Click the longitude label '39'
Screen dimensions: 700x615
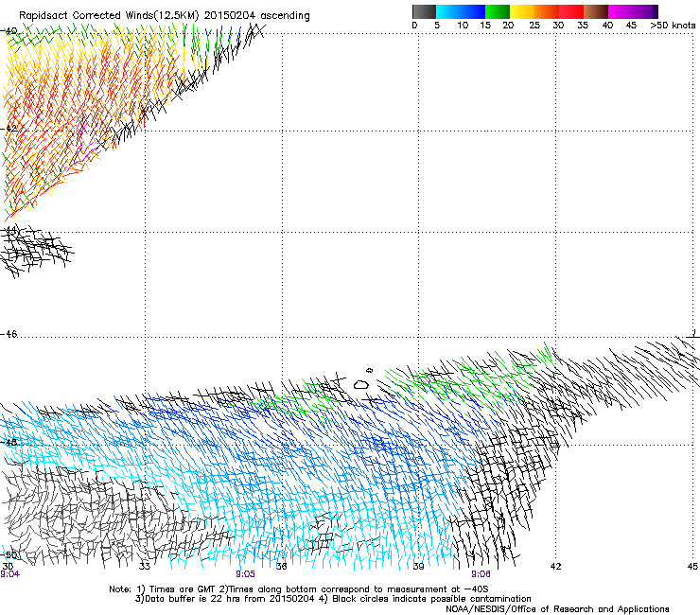click(418, 567)
